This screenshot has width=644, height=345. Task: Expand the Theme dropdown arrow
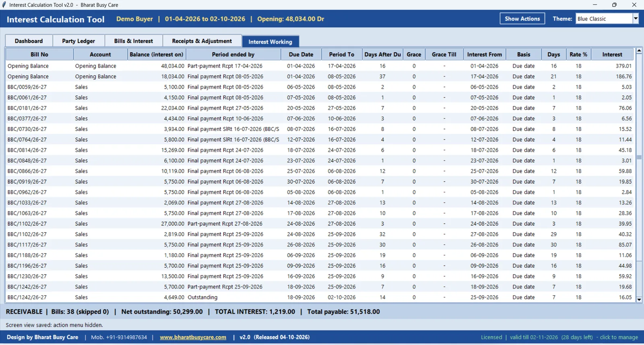(636, 19)
